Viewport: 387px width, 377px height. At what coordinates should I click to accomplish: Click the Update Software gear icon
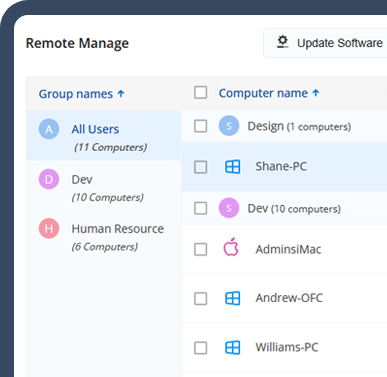pos(283,42)
